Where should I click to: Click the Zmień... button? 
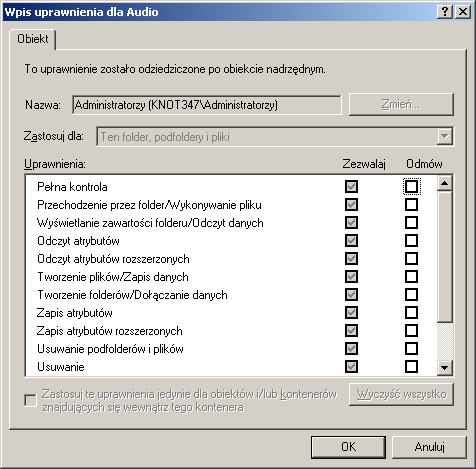tap(401, 105)
